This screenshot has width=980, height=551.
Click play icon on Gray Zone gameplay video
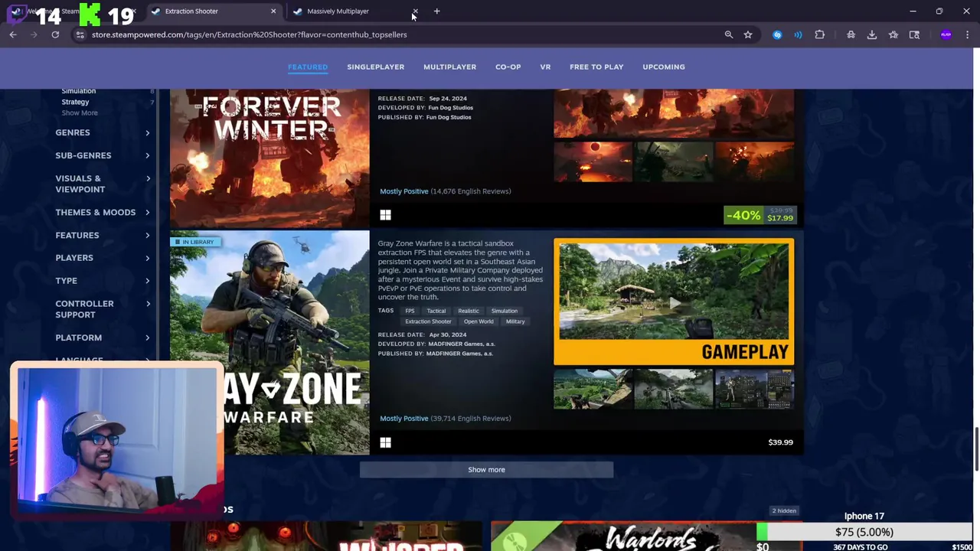674,303
